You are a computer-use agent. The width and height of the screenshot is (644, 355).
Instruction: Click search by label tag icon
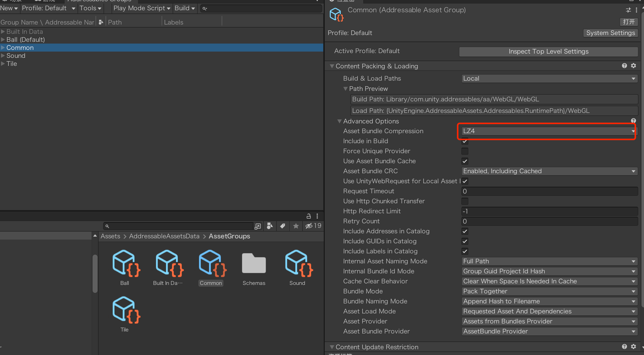coord(283,226)
